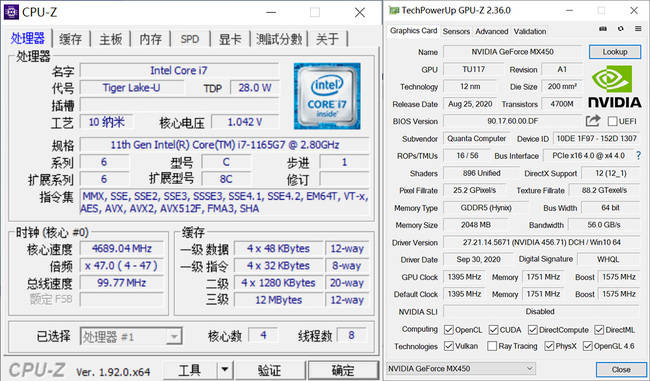Click the Lookup button

point(615,52)
